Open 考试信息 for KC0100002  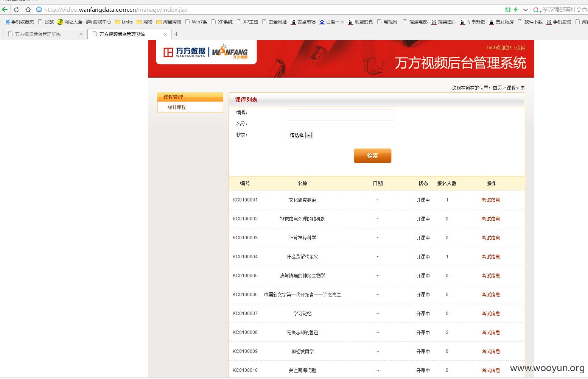(491, 219)
